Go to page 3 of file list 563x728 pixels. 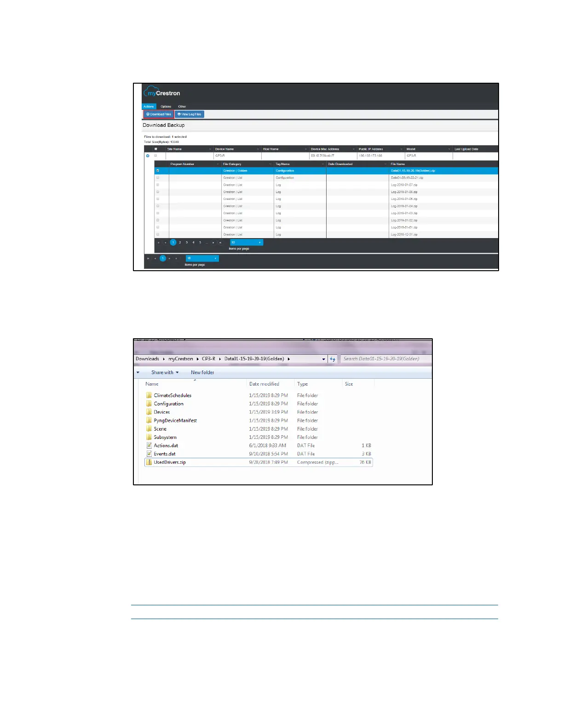pos(187,243)
